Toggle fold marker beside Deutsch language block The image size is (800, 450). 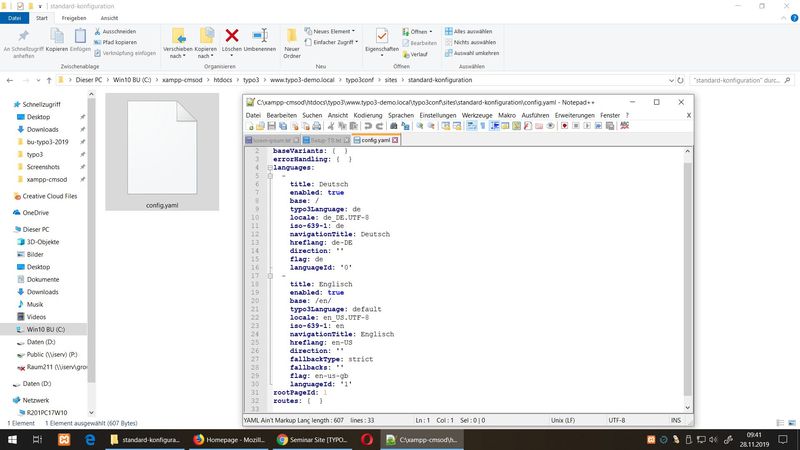pyautogui.click(x=270, y=177)
